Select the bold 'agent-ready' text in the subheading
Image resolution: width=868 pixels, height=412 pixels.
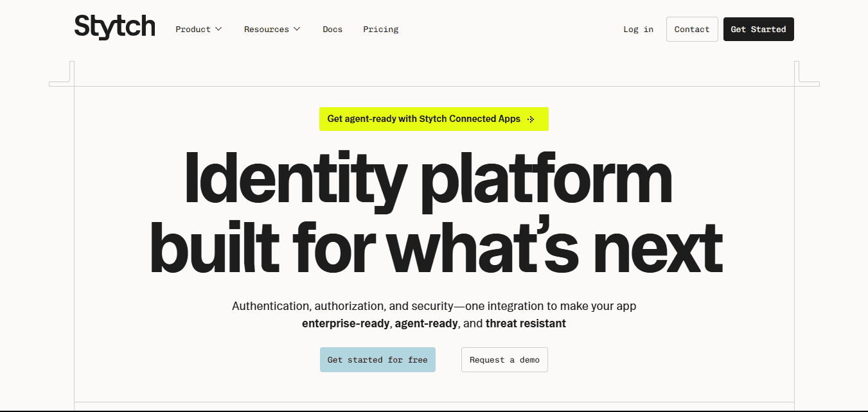(426, 323)
